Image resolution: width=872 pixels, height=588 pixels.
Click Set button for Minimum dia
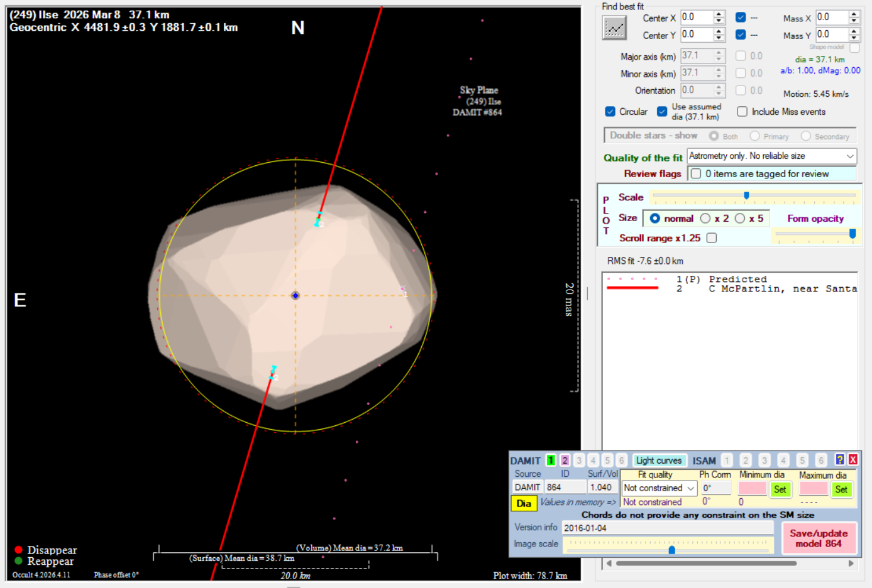pos(780,489)
